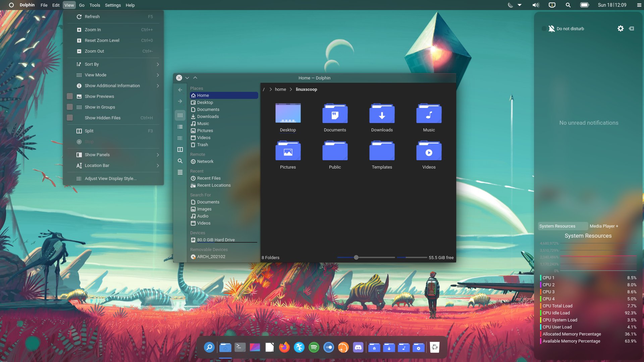Open the Go menu
The image size is (644, 362).
(x=82, y=5)
